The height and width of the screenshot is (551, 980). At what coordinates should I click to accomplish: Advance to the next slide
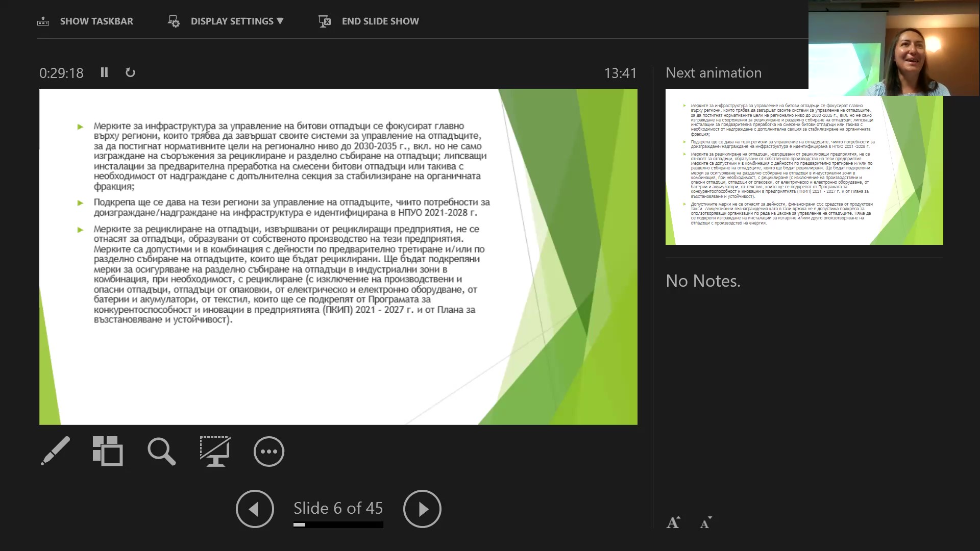(x=422, y=509)
